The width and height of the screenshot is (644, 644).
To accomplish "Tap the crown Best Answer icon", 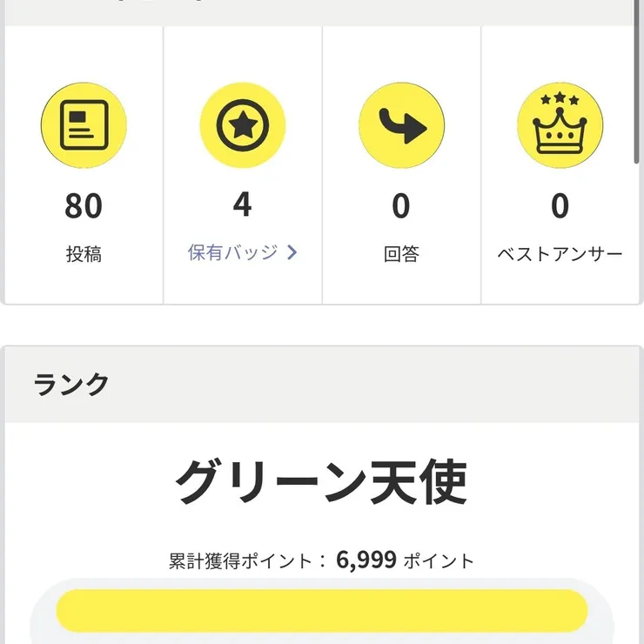I will tap(560, 126).
